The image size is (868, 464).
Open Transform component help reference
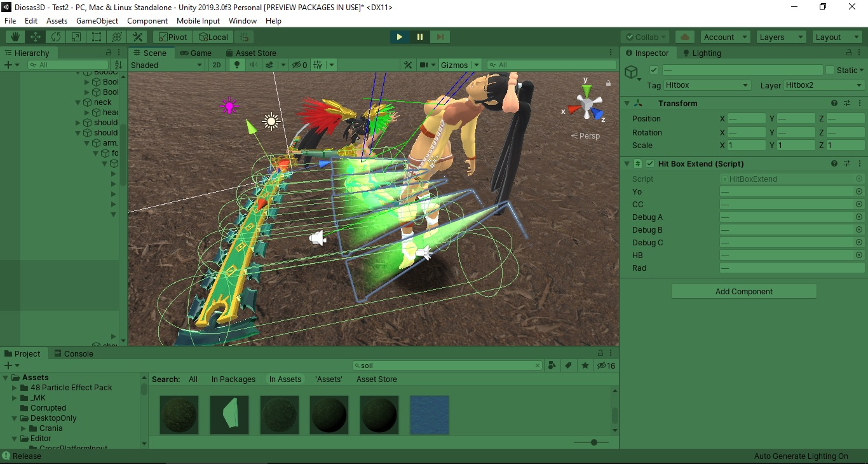(834, 103)
